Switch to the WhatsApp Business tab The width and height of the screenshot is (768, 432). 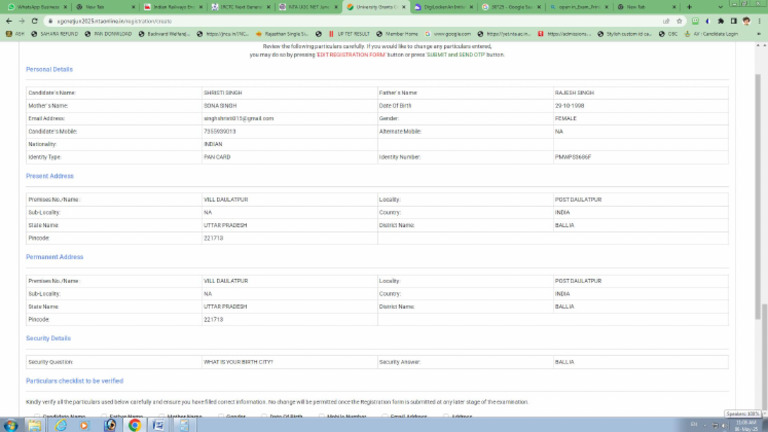[37, 7]
